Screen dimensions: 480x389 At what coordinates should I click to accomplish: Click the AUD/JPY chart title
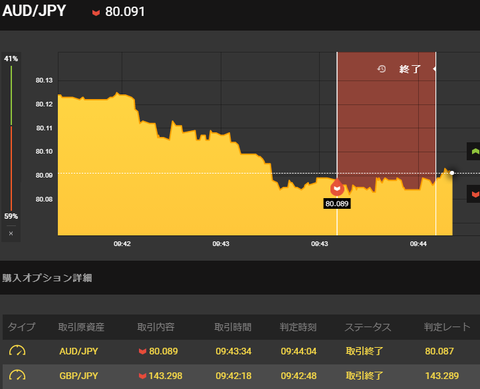pos(34,11)
